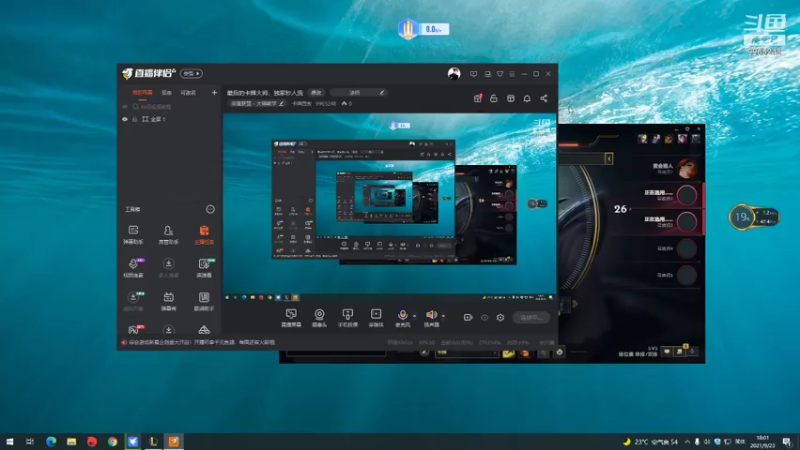Open File Explorer from the taskbar

[x=71, y=441]
